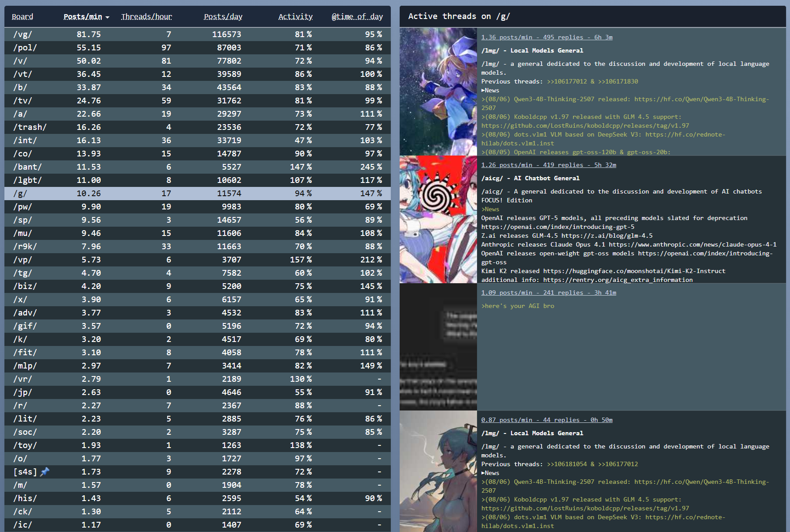790x532 pixels.
Task: Select the /mlp/ board row
Action: (198, 366)
